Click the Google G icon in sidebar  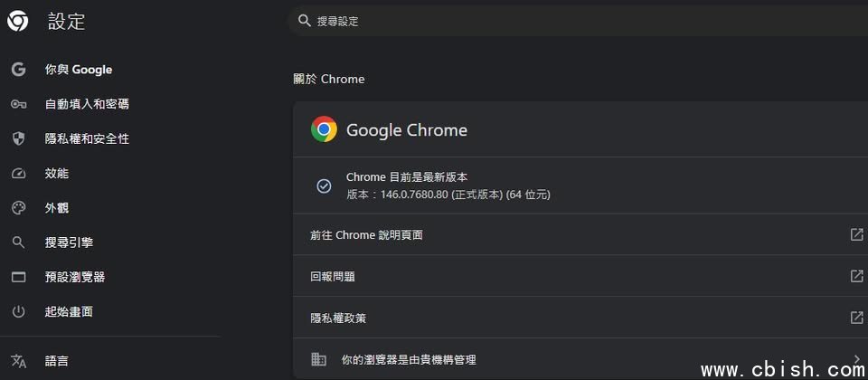coord(18,70)
